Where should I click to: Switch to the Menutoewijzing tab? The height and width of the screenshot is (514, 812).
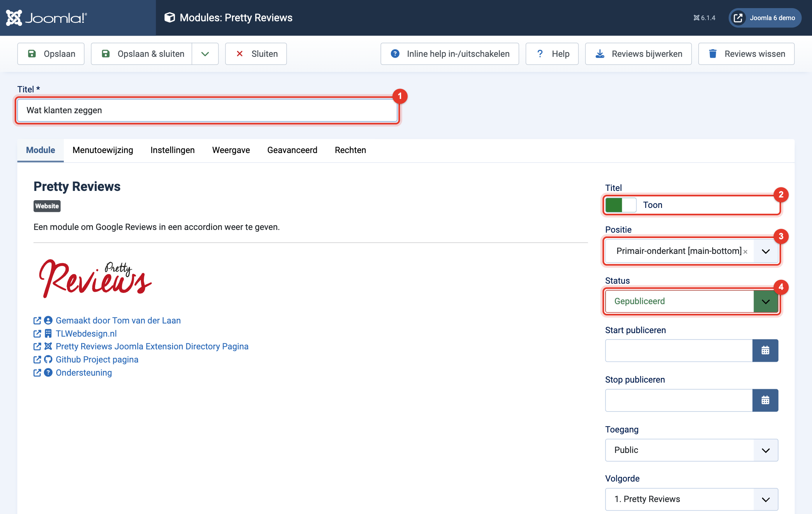click(x=103, y=150)
